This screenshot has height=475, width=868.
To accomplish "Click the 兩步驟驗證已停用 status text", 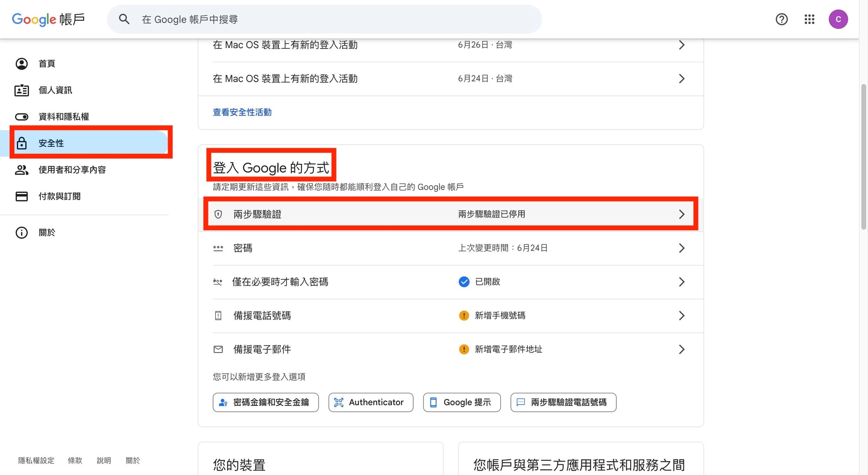I will click(x=492, y=214).
